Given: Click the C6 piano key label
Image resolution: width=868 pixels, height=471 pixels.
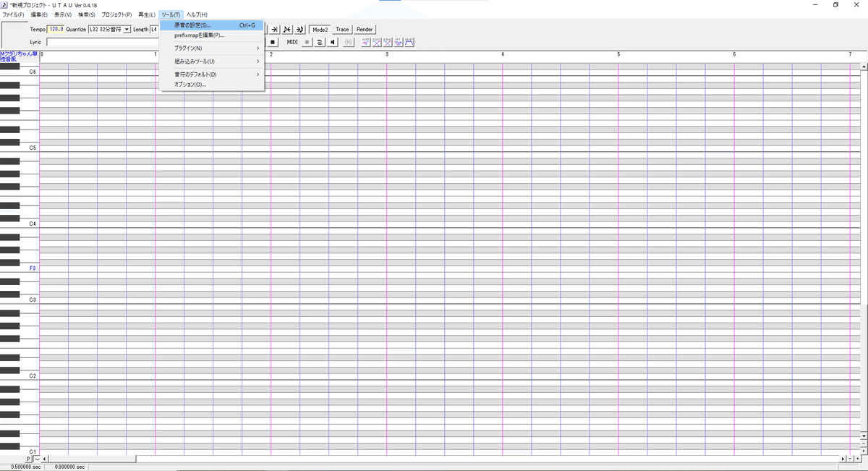Looking at the screenshot, I should (33, 72).
